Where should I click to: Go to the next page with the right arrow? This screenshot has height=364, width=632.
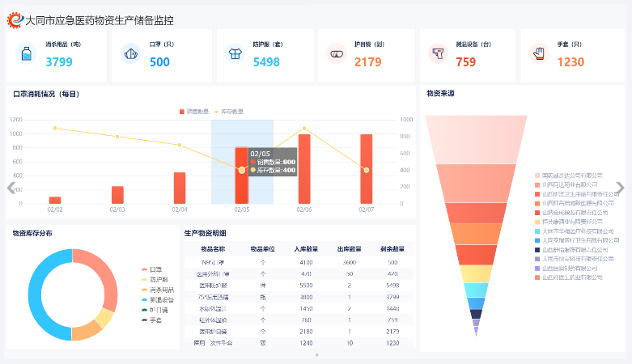(620, 188)
